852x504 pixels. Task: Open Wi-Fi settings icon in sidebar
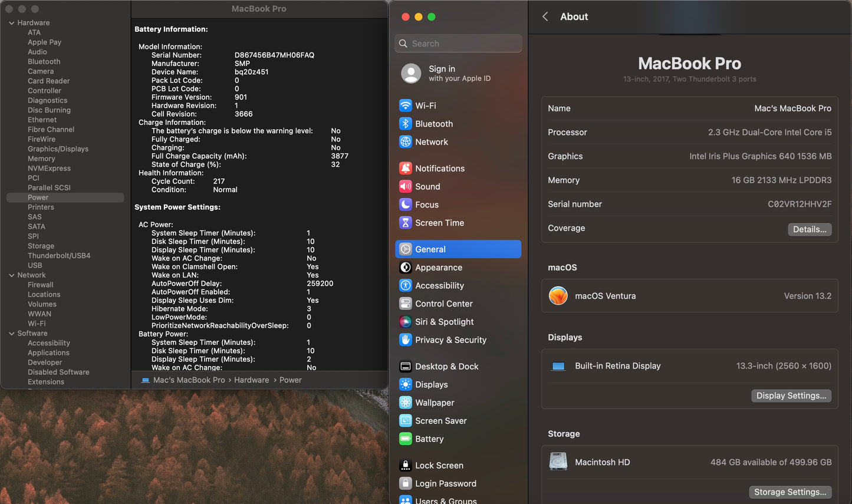[405, 106]
